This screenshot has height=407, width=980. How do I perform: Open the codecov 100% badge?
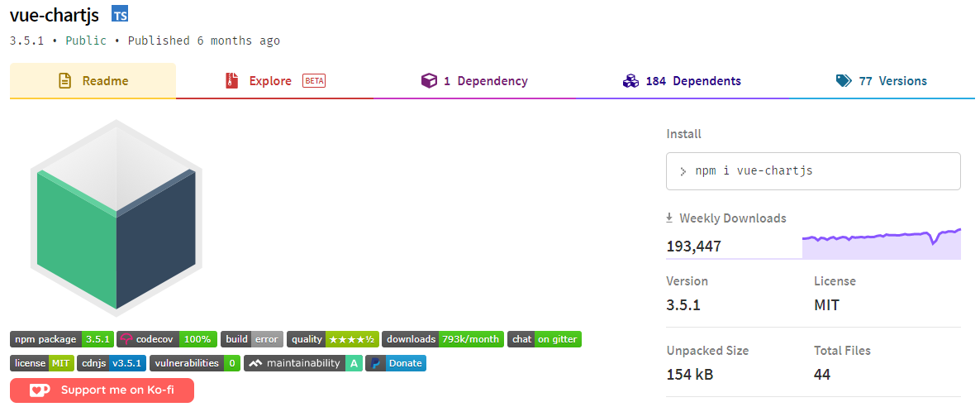[x=168, y=339]
